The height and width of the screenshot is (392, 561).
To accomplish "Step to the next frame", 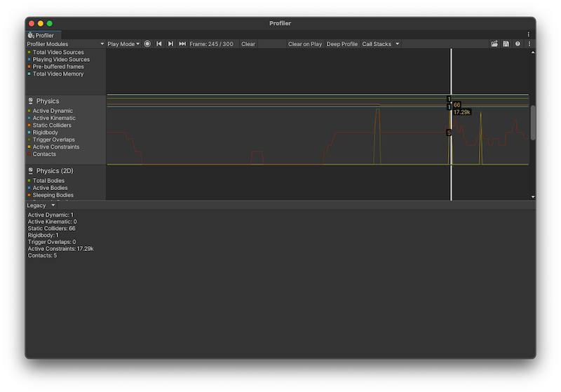I will pyautogui.click(x=170, y=44).
